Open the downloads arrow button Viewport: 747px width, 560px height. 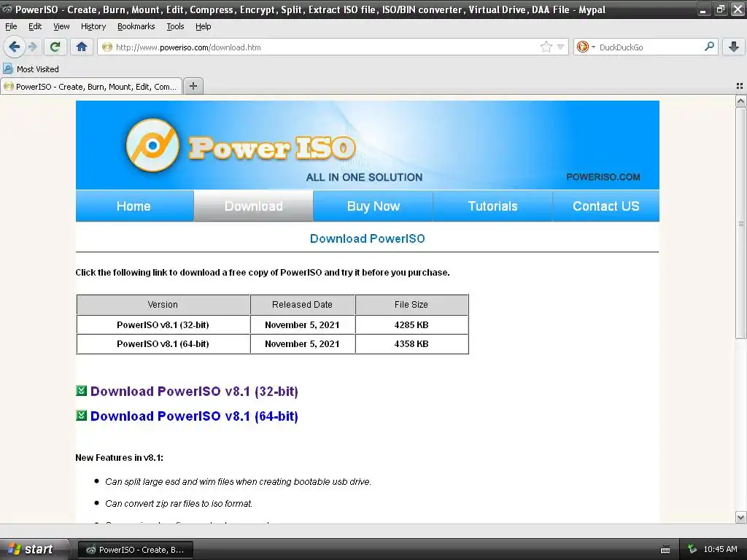734,47
